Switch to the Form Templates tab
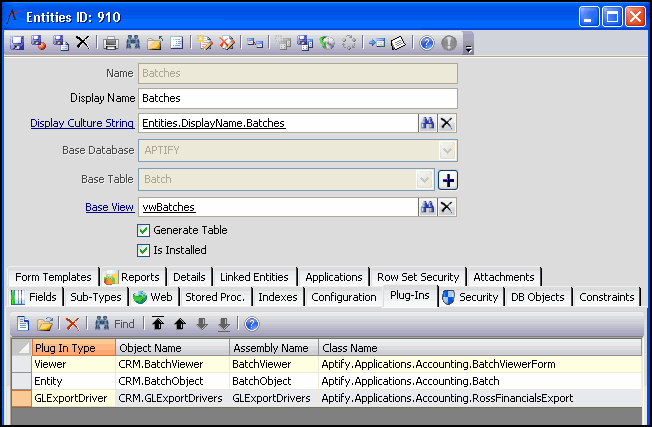This screenshot has height=427, width=652. click(53, 277)
